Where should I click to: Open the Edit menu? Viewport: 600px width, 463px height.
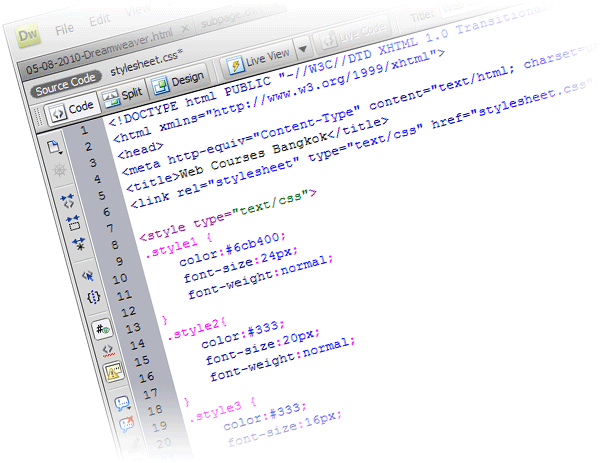(x=99, y=19)
